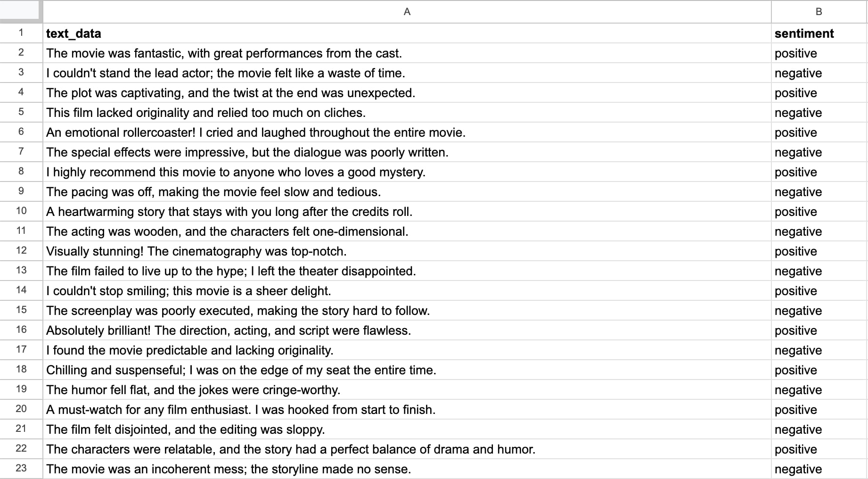
Task: Click the 'An emotional rollercoaster!' cell
Action: point(407,132)
